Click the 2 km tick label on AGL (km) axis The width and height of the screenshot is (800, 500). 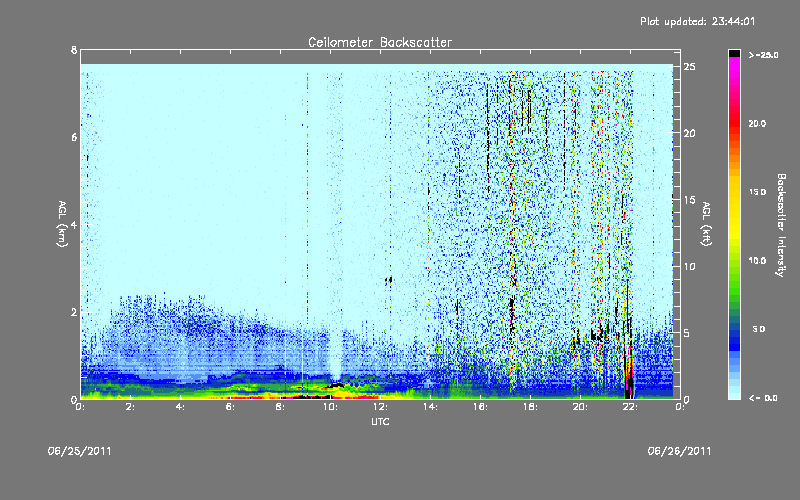coord(74,312)
